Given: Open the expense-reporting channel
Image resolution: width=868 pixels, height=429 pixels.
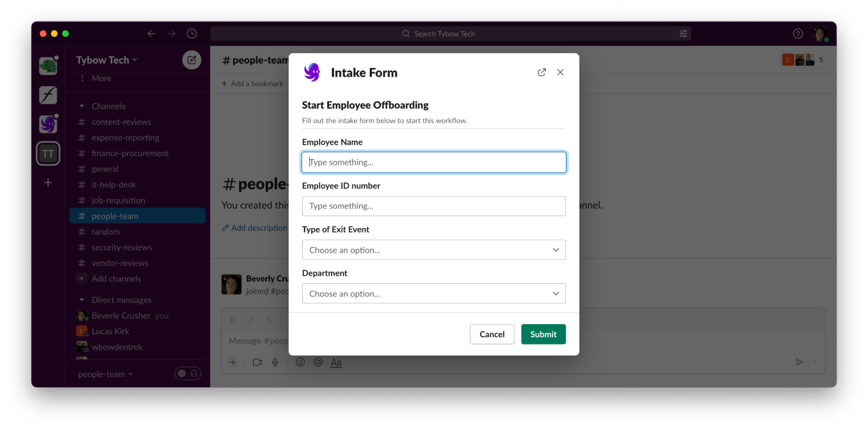Looking at the screenshot, I should (125, 138).
